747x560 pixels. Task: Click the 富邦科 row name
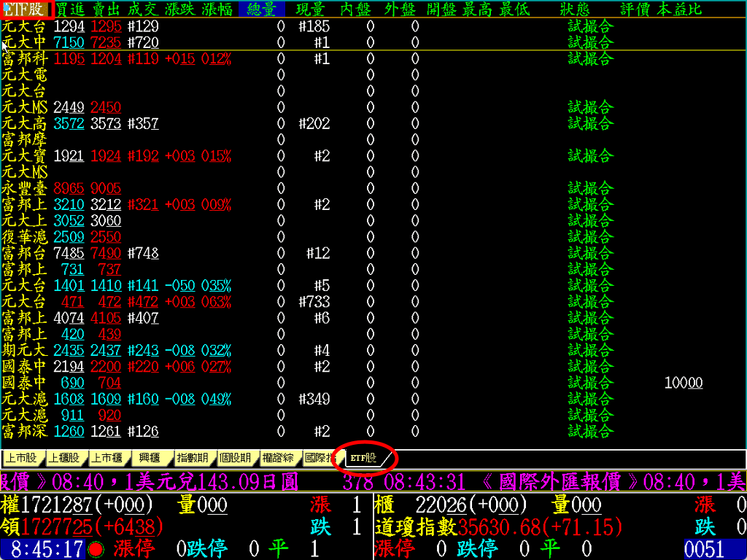click(x=23, y=59)
